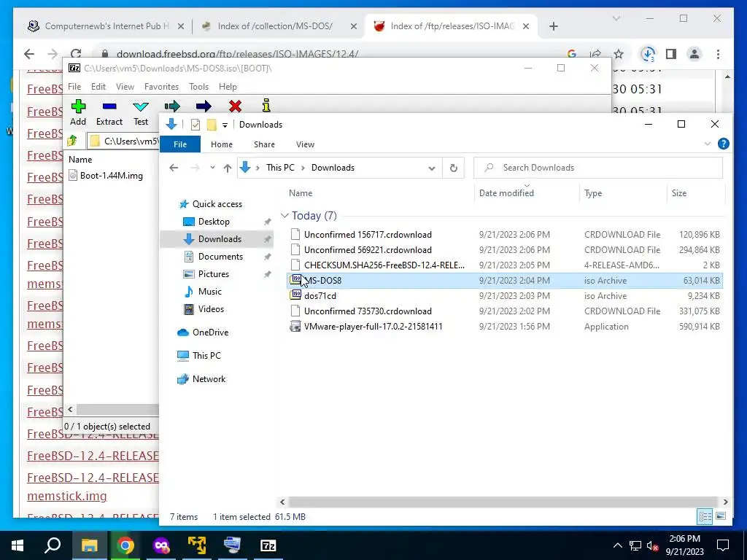
Task: Sort by the Type column header
Action: [623, 192]
